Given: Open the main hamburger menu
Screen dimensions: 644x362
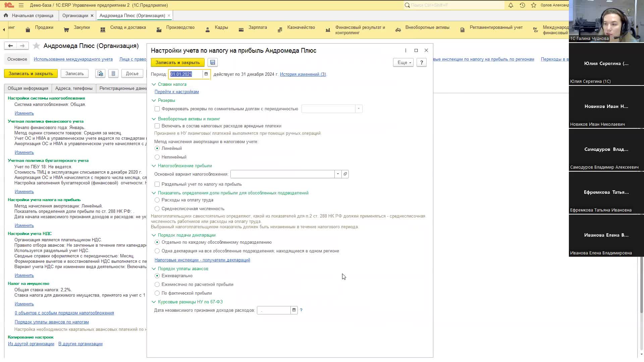Looking at the screenshot, I should click(x=21, y=5).
